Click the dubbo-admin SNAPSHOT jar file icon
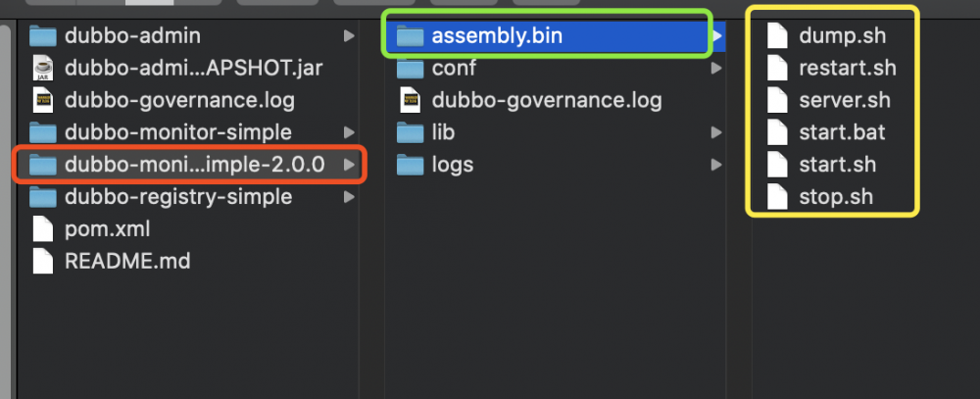 pyautogui.click(x=43, y=68)
